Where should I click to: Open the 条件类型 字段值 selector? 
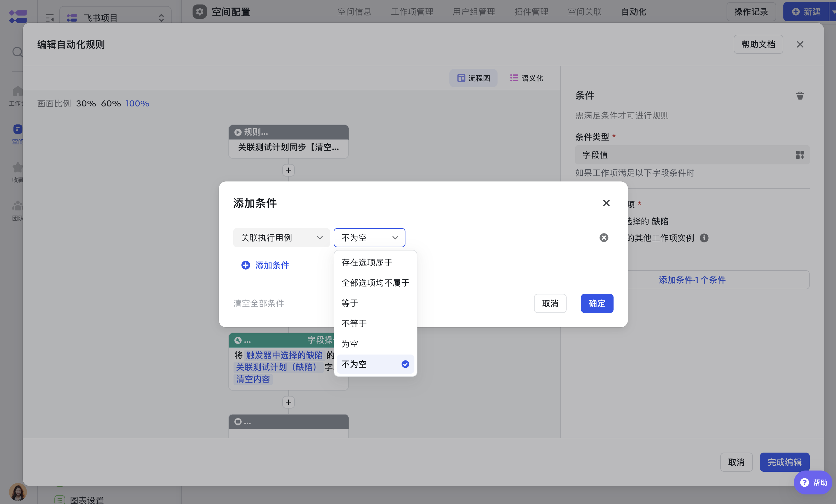point(692,155)
